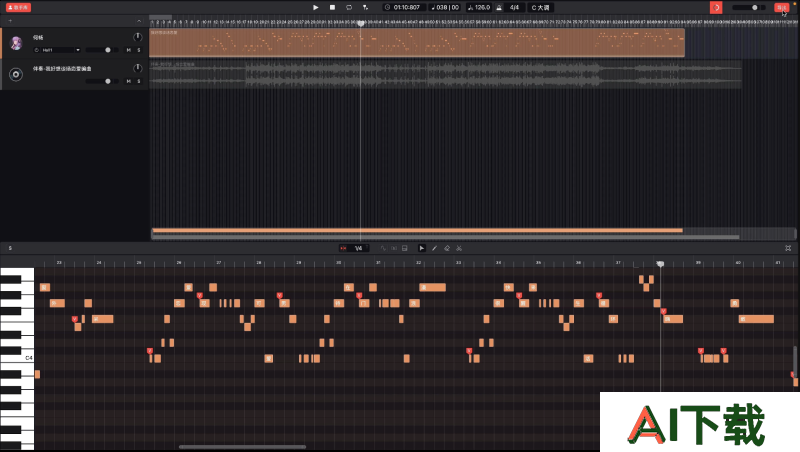800x452 pixels.
Task: Click the disc icon of the accompaniment track
Action: (16, 74)
